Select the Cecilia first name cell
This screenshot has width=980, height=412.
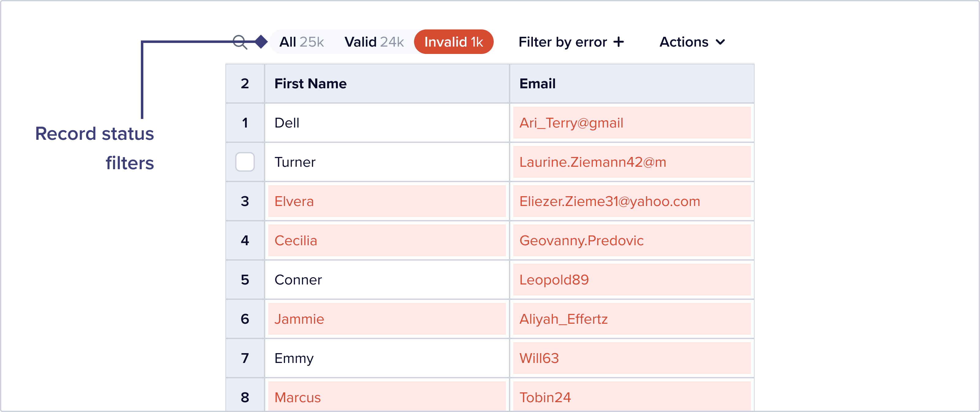(386, 241)
